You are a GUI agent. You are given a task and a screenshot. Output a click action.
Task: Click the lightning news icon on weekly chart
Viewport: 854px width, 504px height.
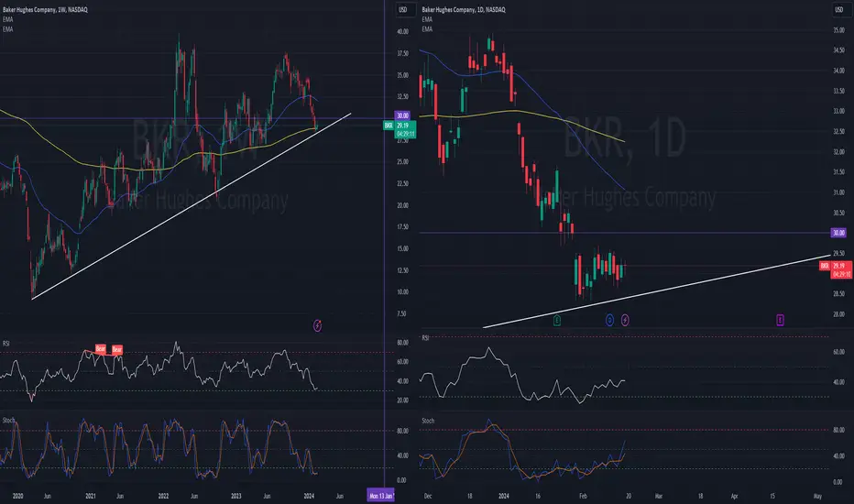[x=318, y=326]
